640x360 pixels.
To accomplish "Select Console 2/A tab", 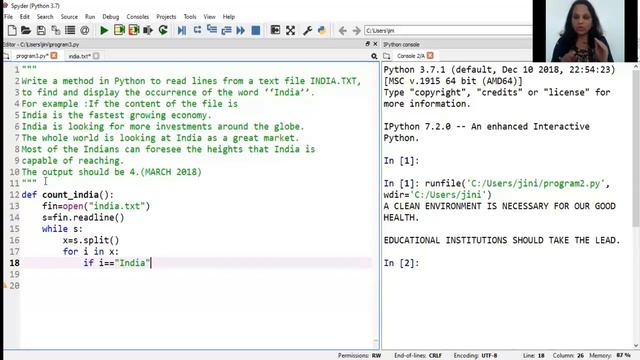I will tap(411, 56).
